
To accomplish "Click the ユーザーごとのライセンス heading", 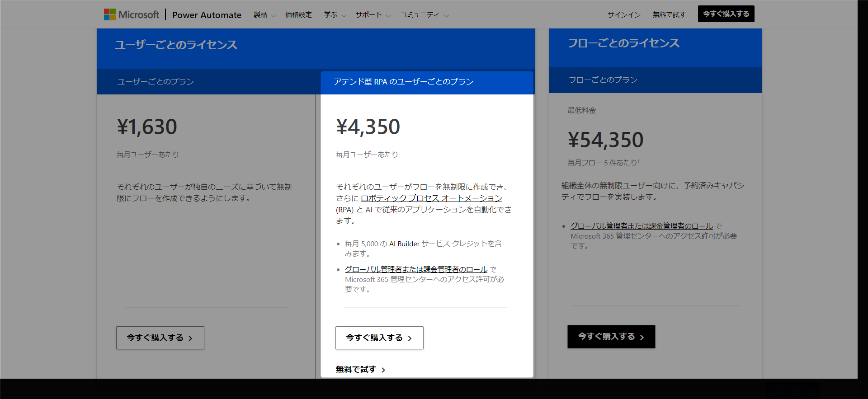I will (x=176, y=45).
